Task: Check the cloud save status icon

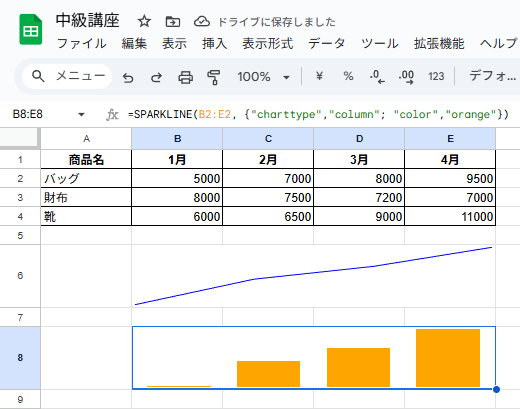Action: click(x=202, y=22)
